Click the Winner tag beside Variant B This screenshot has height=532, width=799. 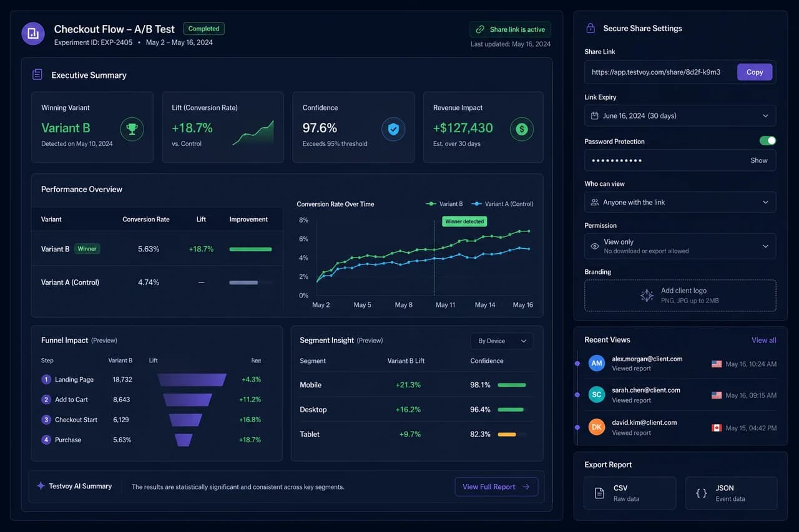pos(87,249)
